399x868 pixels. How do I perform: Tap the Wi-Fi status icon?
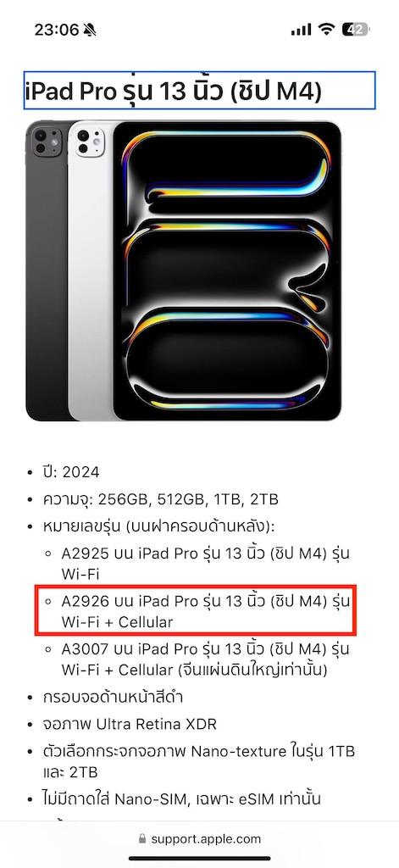coord(327,30)
